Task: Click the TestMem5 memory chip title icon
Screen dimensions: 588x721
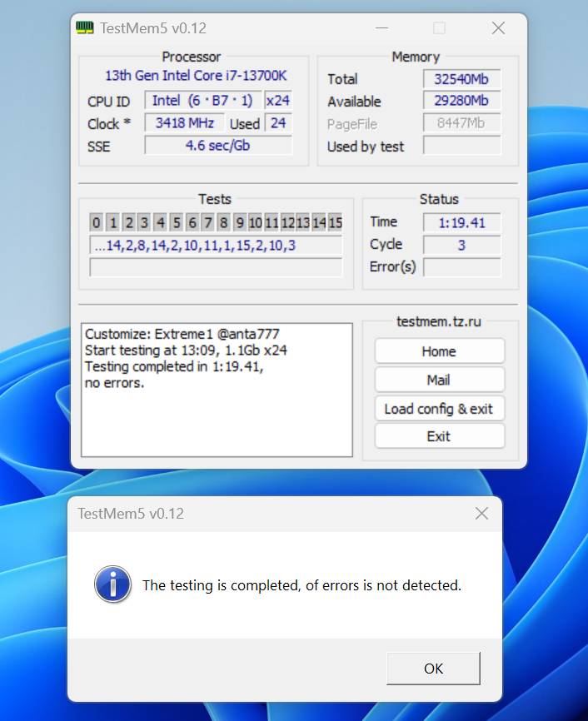Action: [x=85, y=27]
